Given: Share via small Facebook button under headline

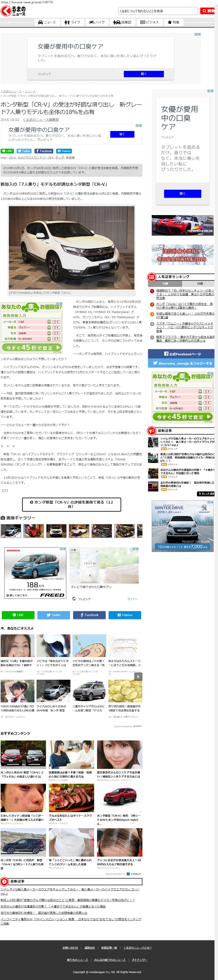Looking at the screenshot, I should pyautogui.click(x=44, y=151).
